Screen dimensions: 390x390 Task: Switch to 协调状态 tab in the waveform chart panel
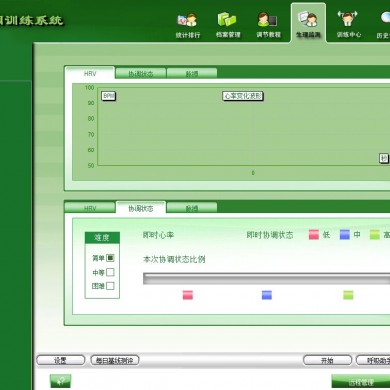tap(141, 73)
